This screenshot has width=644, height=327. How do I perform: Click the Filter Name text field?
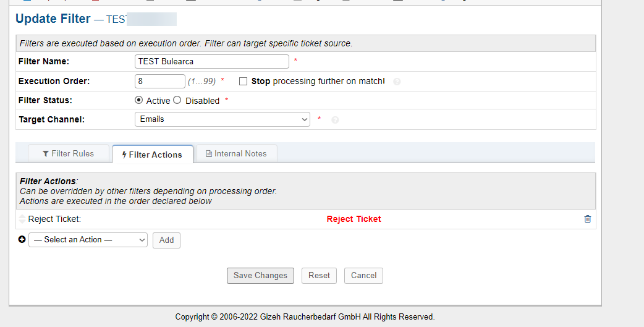[211, 61]
